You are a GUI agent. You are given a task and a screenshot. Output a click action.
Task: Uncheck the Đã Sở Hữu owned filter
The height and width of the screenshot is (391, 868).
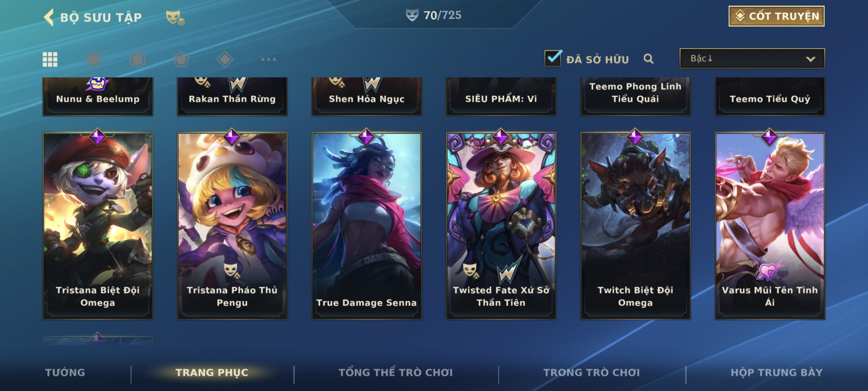[x=553, y=58]
